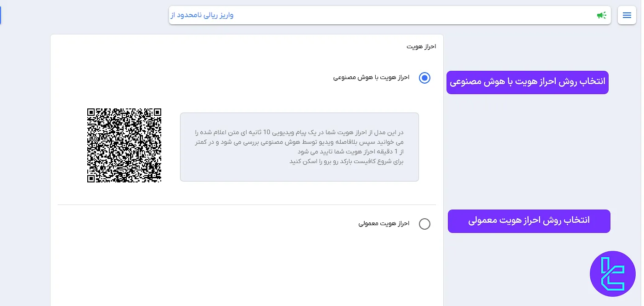Click the blue strip on the left edge
Screen dimensions: 644x306
pyautogui.click(x=1, y=15)
